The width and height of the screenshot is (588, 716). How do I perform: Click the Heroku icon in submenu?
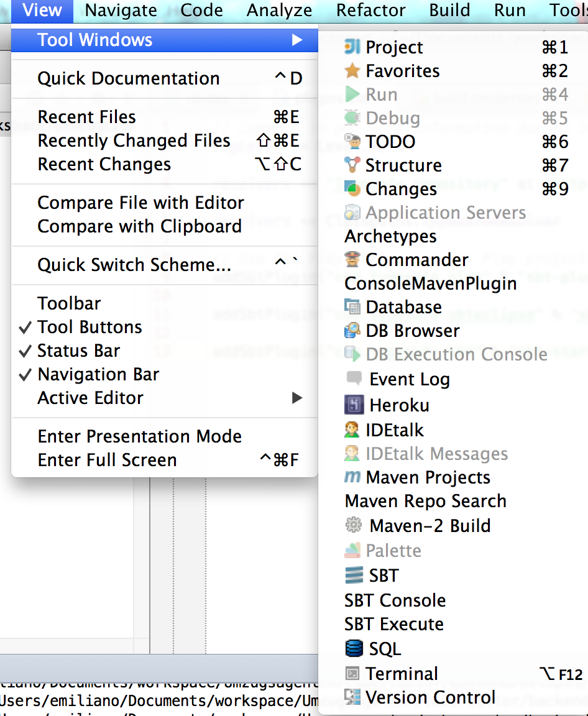click(354, 405)
